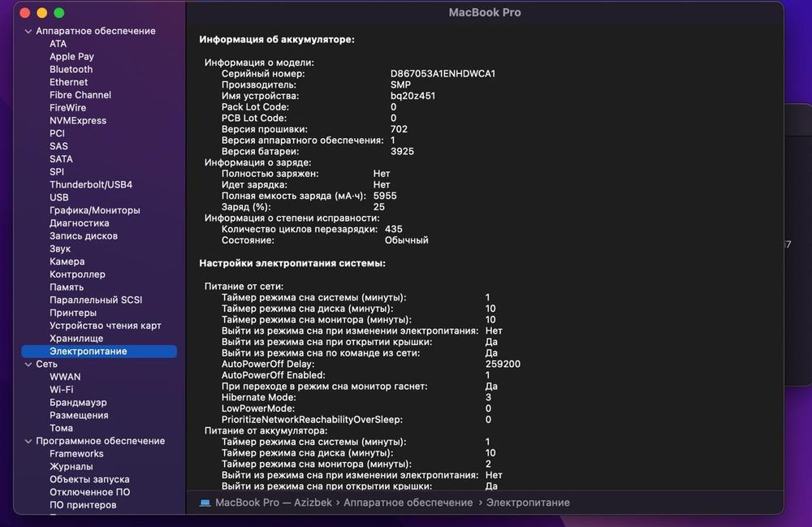Image resolution: width=812 pixels, height=527 pixels.
Task: Select FireWire in the sidebar
Action: point(68,108)
